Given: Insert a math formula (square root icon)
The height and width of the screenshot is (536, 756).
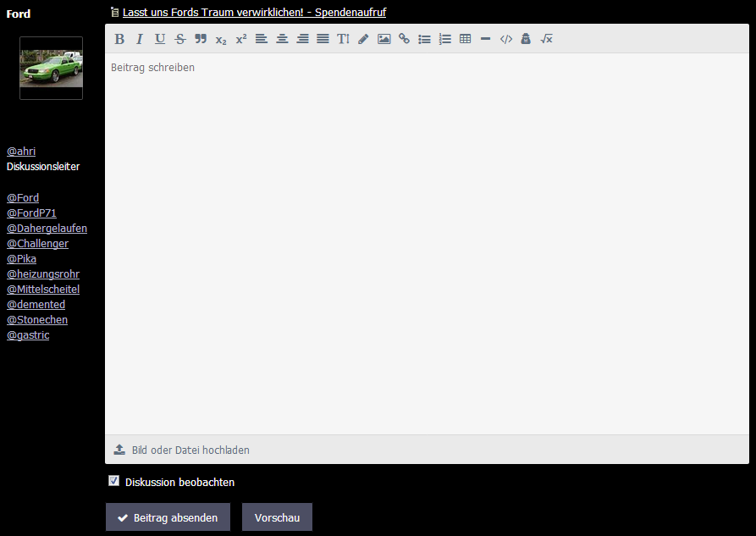Looking at the screenshot, I should pos(546,39).
